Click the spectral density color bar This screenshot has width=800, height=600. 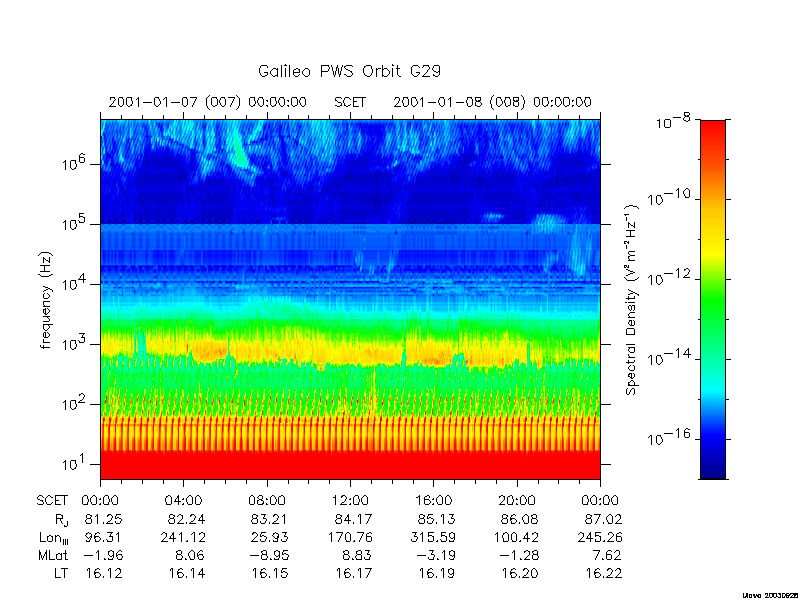coord(713,299)
